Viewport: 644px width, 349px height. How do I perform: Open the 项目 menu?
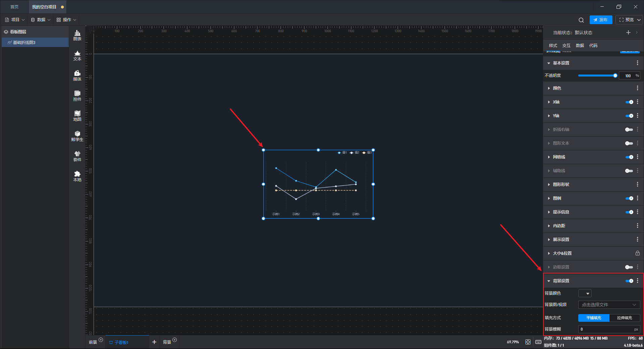[x=15, y=20]
